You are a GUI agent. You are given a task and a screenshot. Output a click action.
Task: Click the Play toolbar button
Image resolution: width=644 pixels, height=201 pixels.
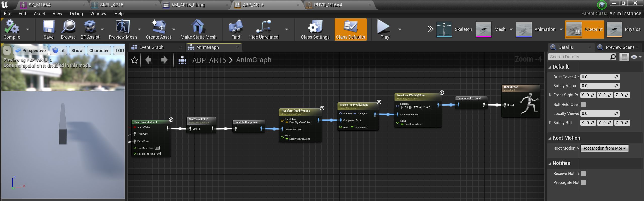pyautogui.click(x=385, y=29)
